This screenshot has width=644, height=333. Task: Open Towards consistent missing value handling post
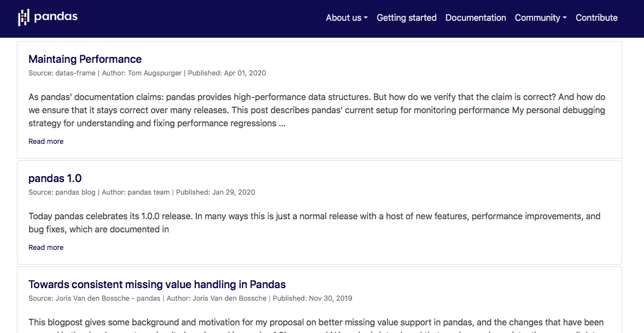[x=157, y=284]
